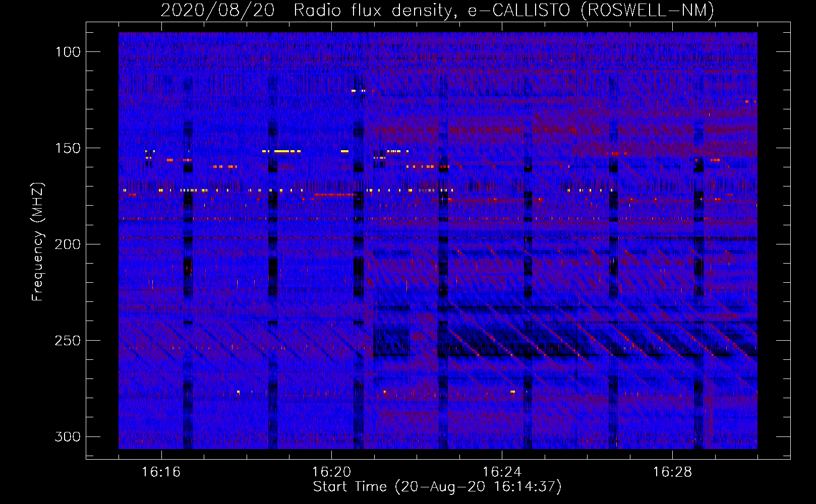This screenshot has width=816, height=504.
Task: Click the 250 frequency tick label
Action: click(x=68, y=341)
